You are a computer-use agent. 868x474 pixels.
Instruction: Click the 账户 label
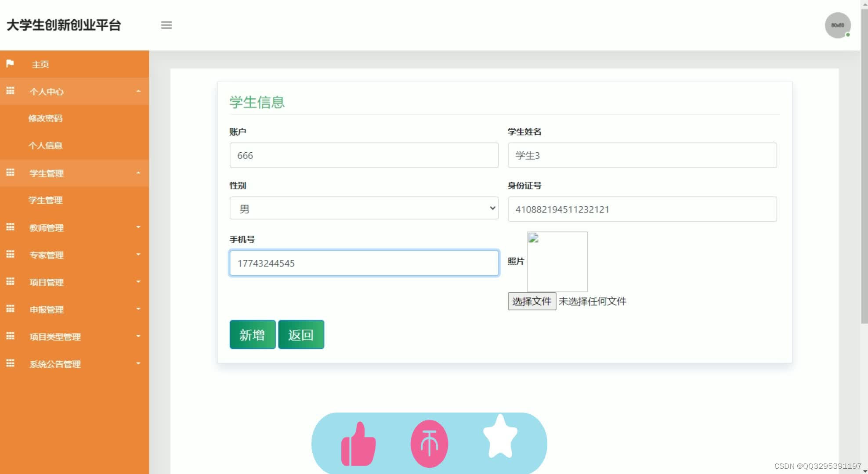238,132
